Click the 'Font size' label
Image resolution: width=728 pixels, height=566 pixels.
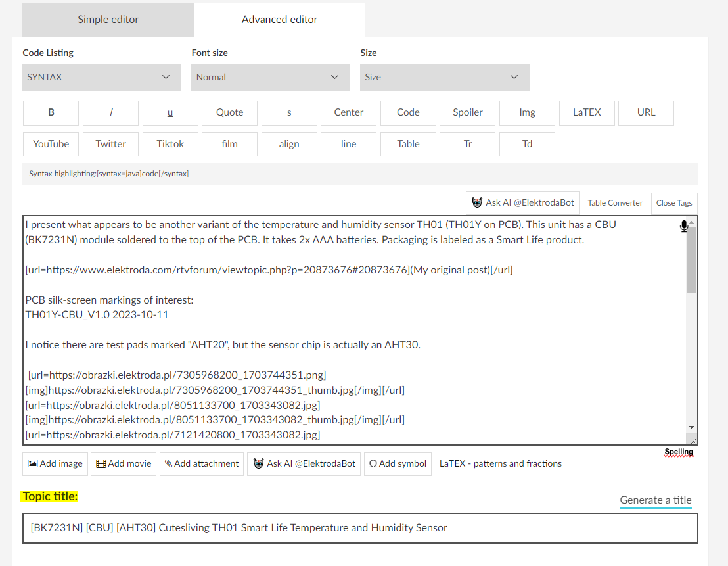click(210, 53)
